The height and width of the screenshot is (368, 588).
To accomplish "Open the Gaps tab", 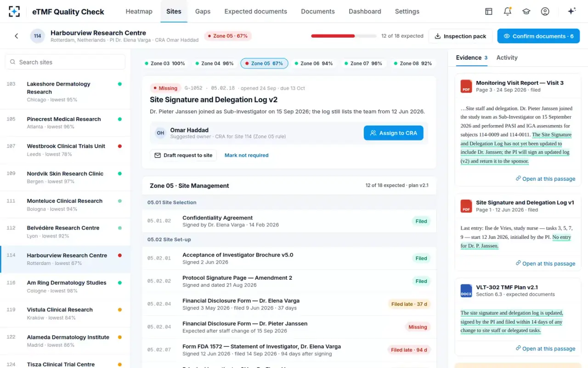I will (x=203, y=11).
